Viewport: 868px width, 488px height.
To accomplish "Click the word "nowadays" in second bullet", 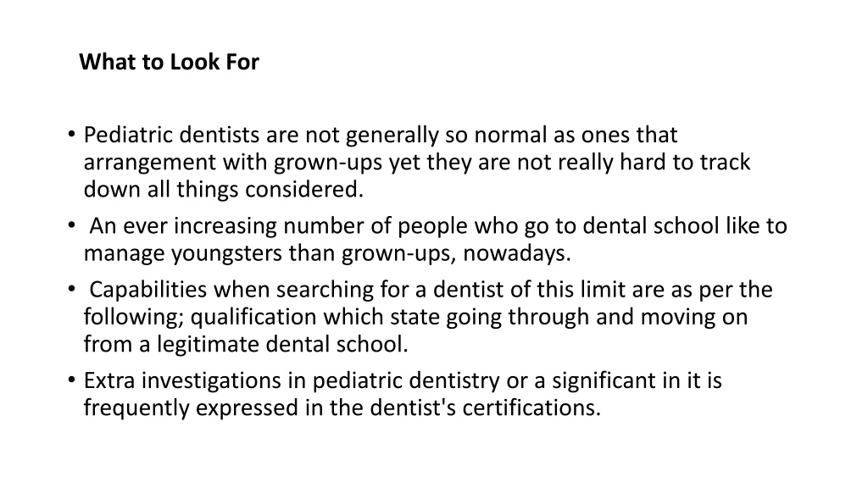I will click(513, 252).
